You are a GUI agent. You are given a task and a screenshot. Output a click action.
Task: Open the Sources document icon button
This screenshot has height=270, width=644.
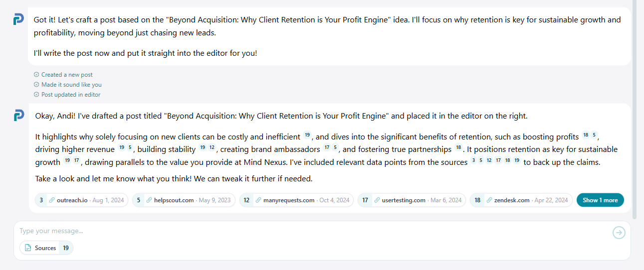tap(28, 248)
